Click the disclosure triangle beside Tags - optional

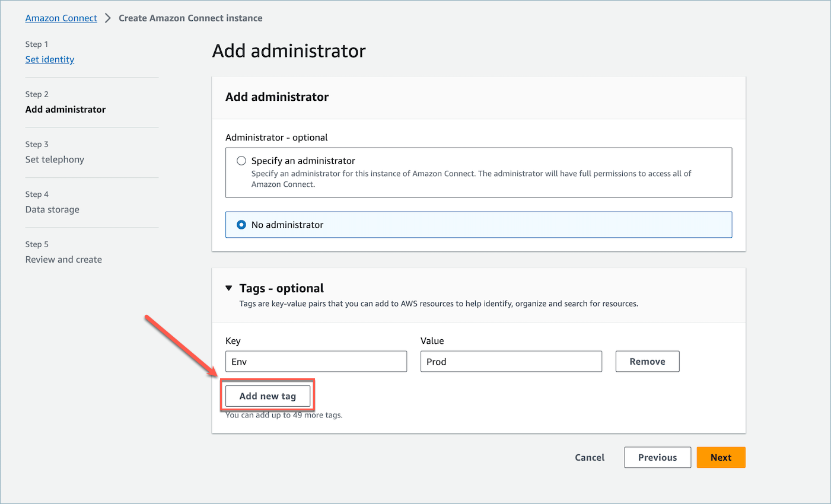coord(229,288)
